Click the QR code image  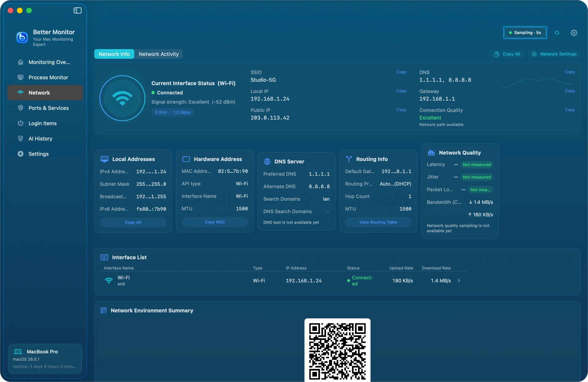tap(337, 350)
